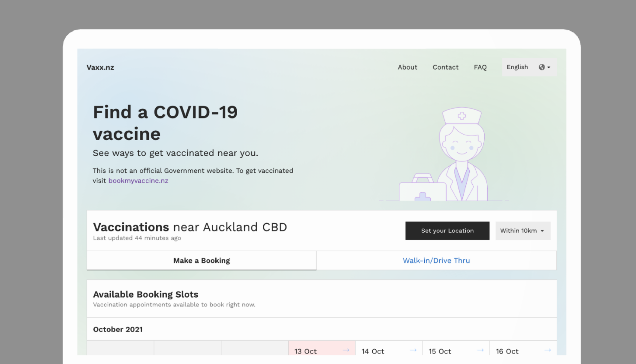
Task: Click See ways to get vaccinated text
Action: pos(175,153)
